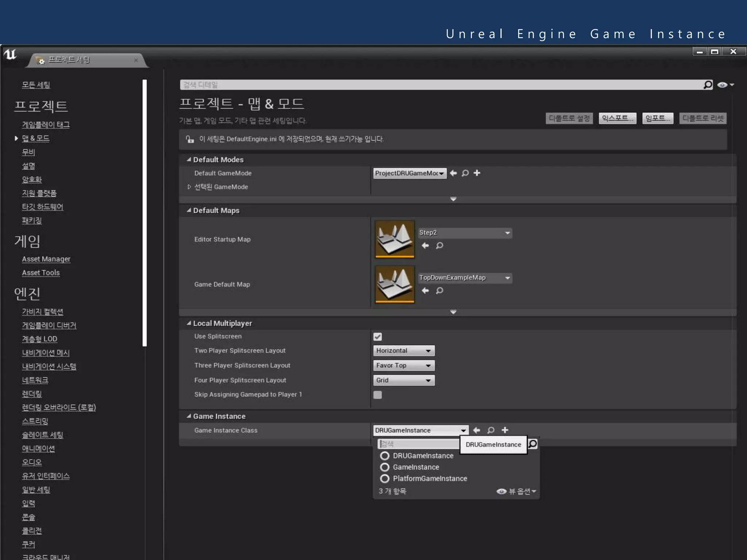Image resolution: width=747 pixels, height=560 pixels.
Task: Enable Skip Assigning Gamepad to Player 1
Action: click(378, 395)
